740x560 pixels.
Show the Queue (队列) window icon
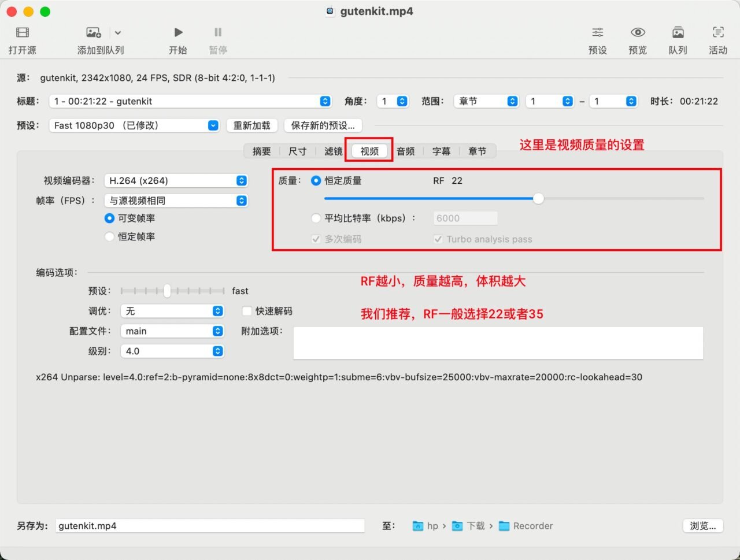pyautogui.click(x=678, y=33)
